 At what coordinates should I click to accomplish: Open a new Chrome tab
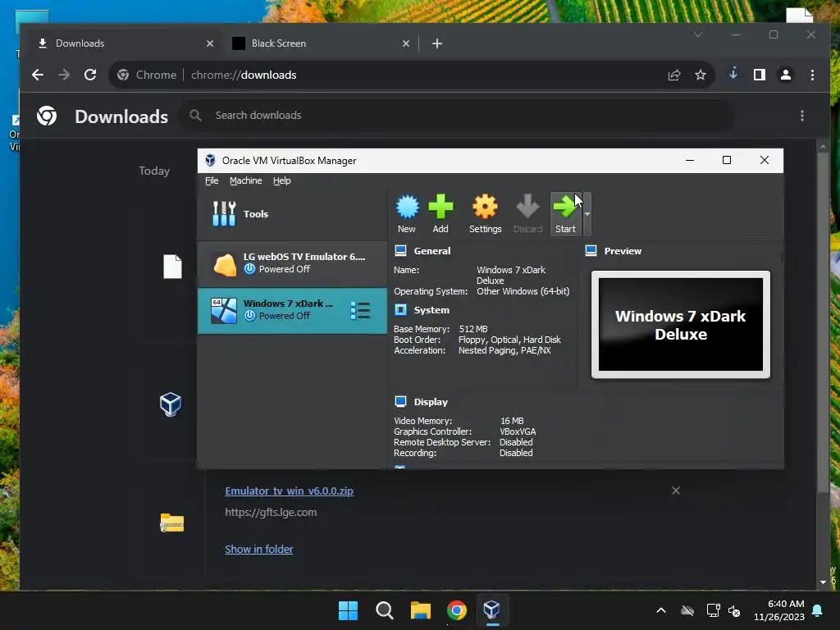[x=437, y=43]
